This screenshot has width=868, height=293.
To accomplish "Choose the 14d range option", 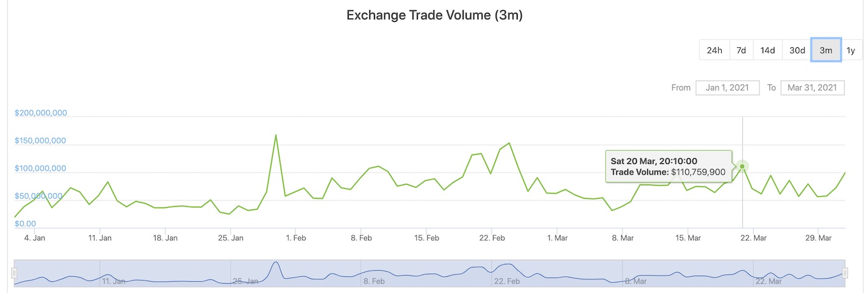I will click(768, 50).
